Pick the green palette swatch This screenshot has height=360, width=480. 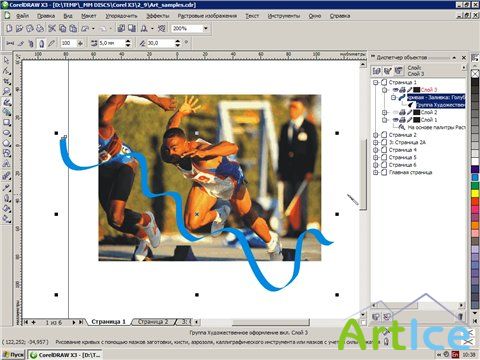(x=475, y=185)
